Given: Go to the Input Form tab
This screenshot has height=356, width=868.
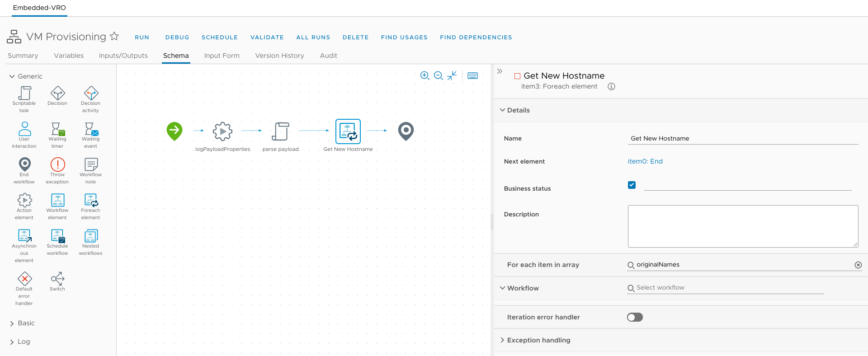Looking at the screenshot, I should (222, 56).
